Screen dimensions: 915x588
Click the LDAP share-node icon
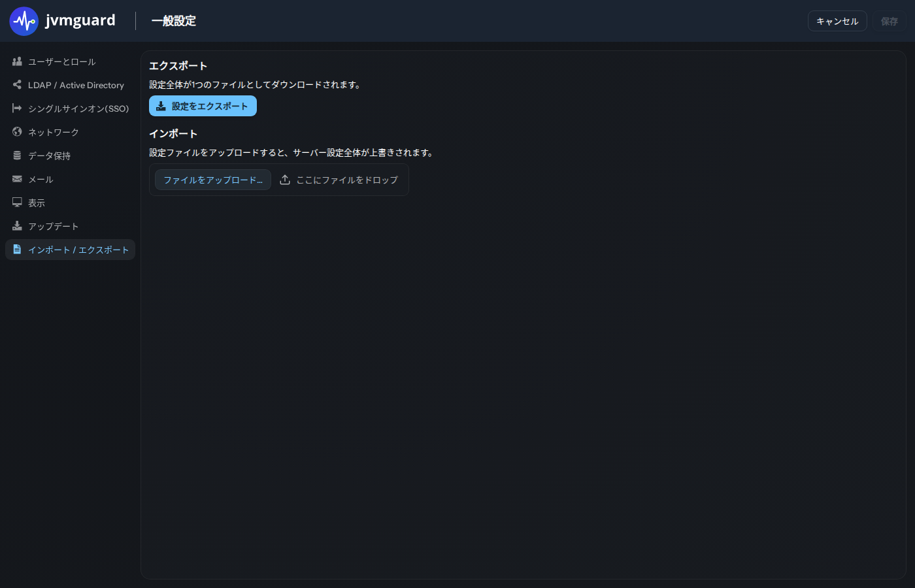pos(17,85)
